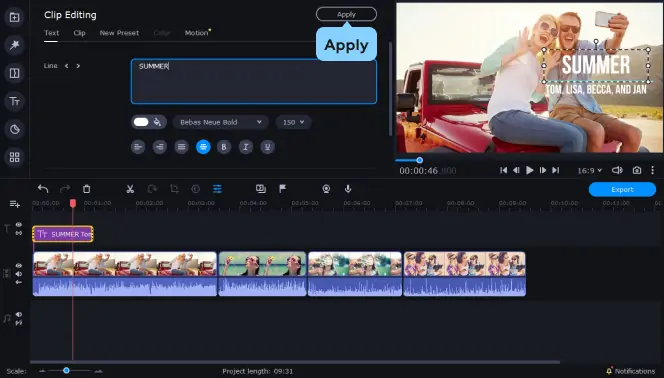664x378 pixels.
Task: Hide the video track with eye icon
Action: (x=19, y=265)
